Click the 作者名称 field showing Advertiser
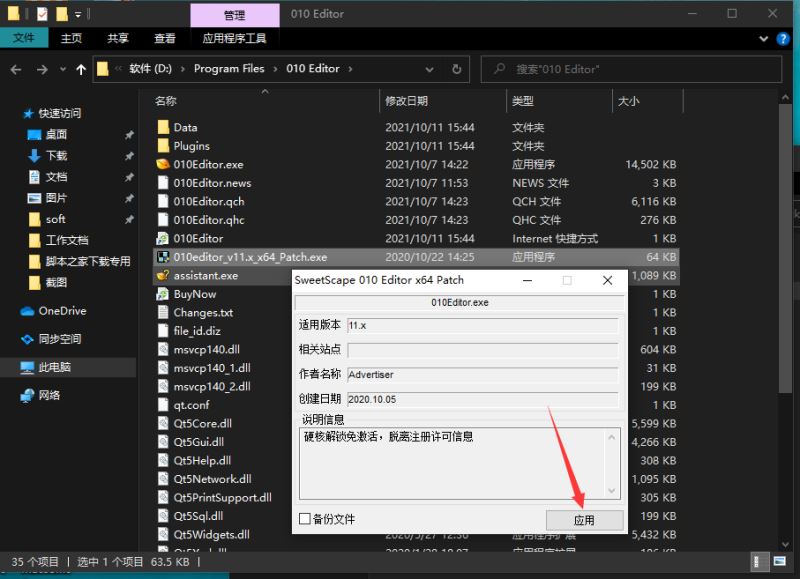Viewport: 800px width, 579px height. click(x=483, y=374)
